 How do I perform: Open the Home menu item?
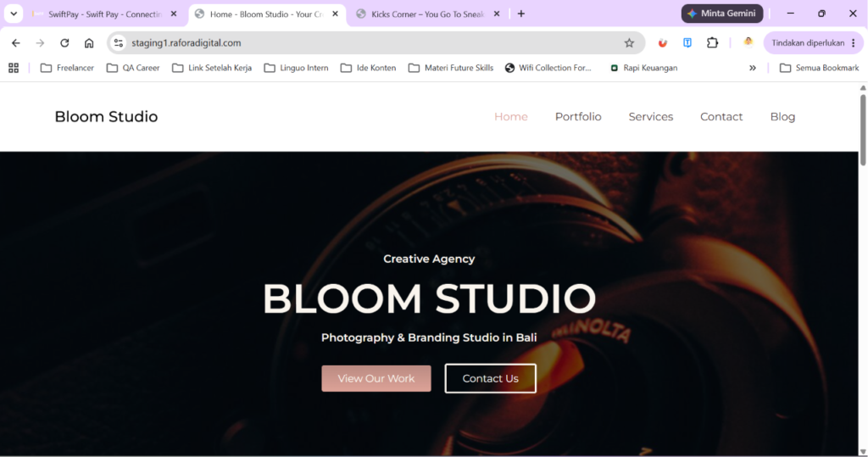pyautogui.click(x=511, y=117)
